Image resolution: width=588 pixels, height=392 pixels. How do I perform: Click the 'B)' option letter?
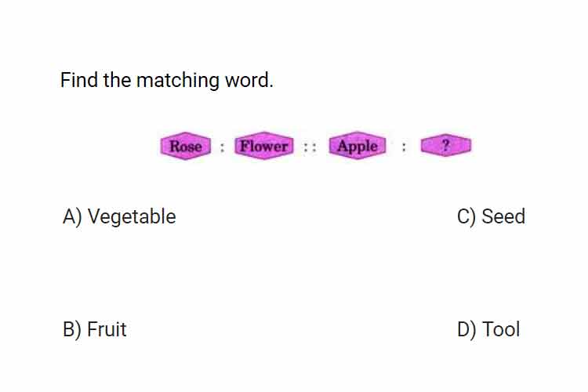72,329
